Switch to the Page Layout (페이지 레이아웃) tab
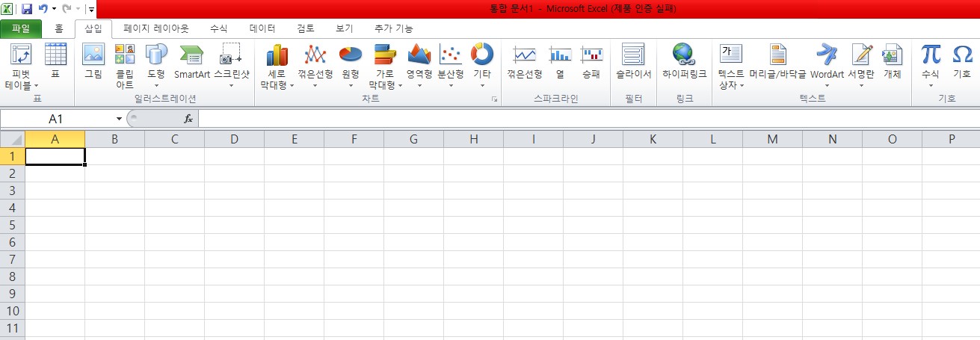Image resolution: width=980 pixels, height=340 pixels. [x=156, y=28]
